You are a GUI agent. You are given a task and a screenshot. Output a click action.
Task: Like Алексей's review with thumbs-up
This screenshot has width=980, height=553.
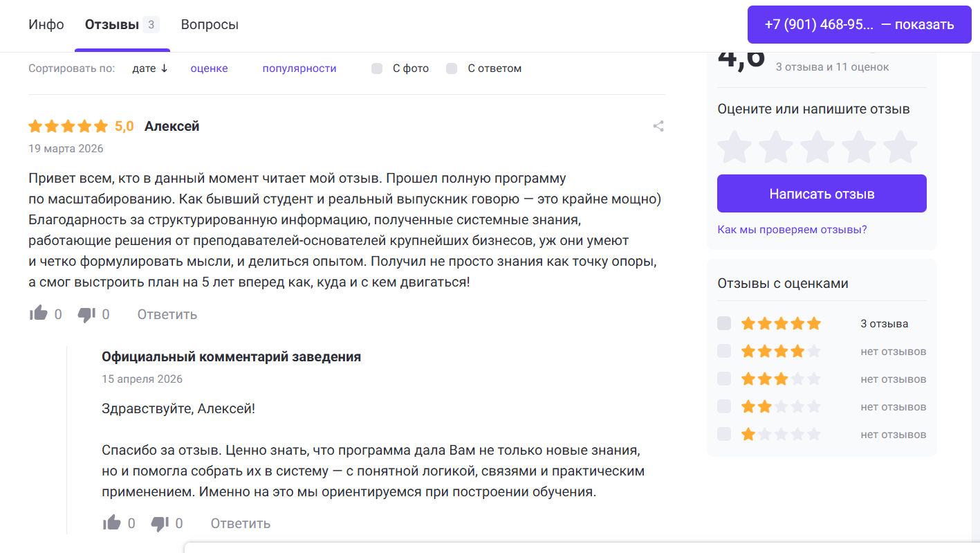pos(39,314)
